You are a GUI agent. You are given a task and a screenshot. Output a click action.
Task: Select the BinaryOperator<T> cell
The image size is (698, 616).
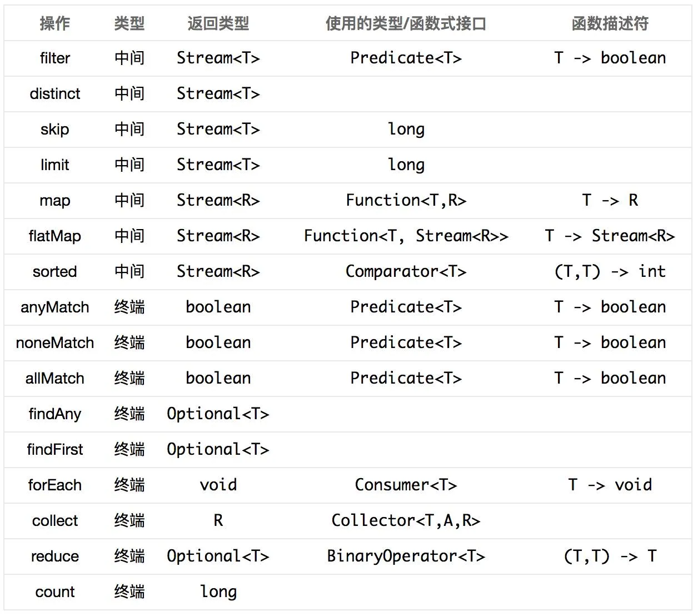coord(406,556)
